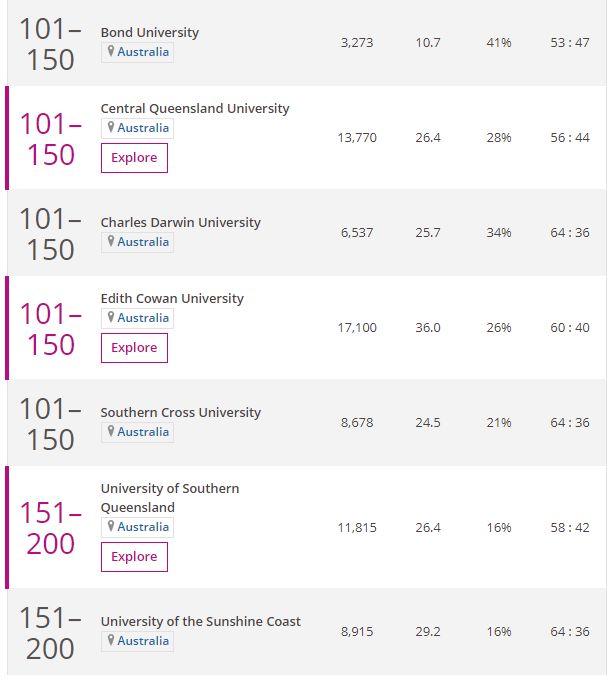This screenshot has height=682, width=612.
Task: Open the Charles Darwin University link
Action: (x=181, y=223)
